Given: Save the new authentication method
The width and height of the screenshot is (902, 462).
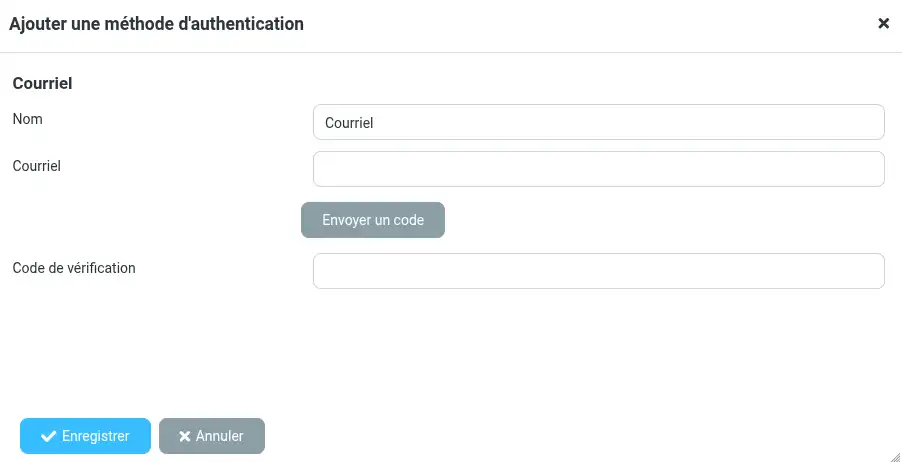Looking at the screenshot, I should pyautogui.click(x=85, y=436).
